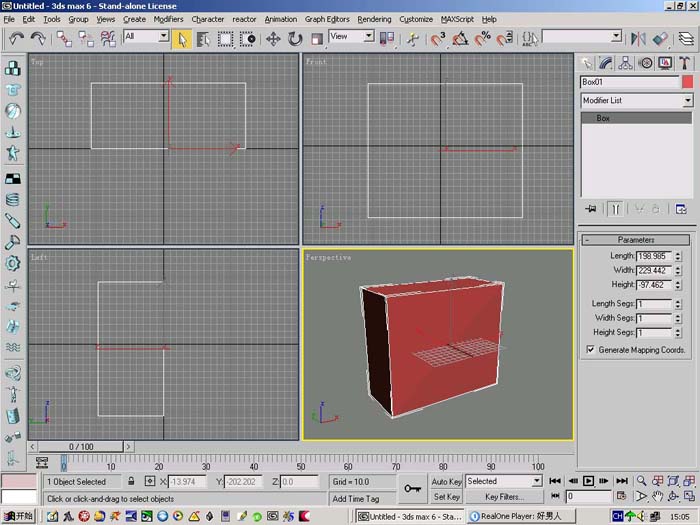
Task: Click the Set Keys key icon
Action: tap(412, 489)
